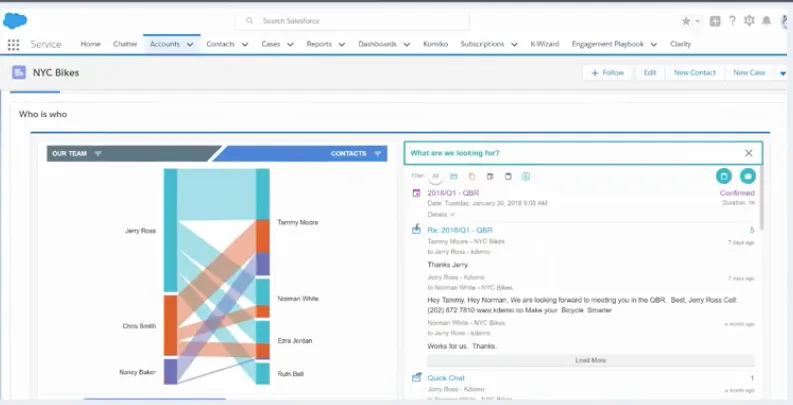Click the NYC Bikes account icon
This screenshot has height=405, width=793.
[19, 72]
